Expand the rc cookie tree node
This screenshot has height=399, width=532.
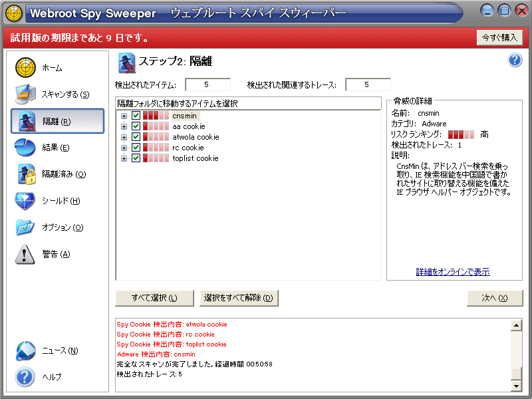(124, 148)
